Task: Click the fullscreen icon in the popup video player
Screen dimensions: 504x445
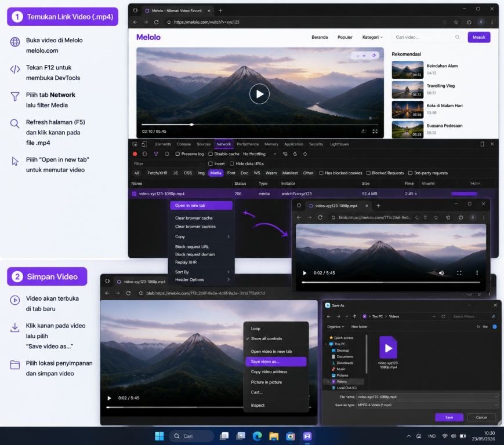Action: pyautogui.click(x=459, y=273)
